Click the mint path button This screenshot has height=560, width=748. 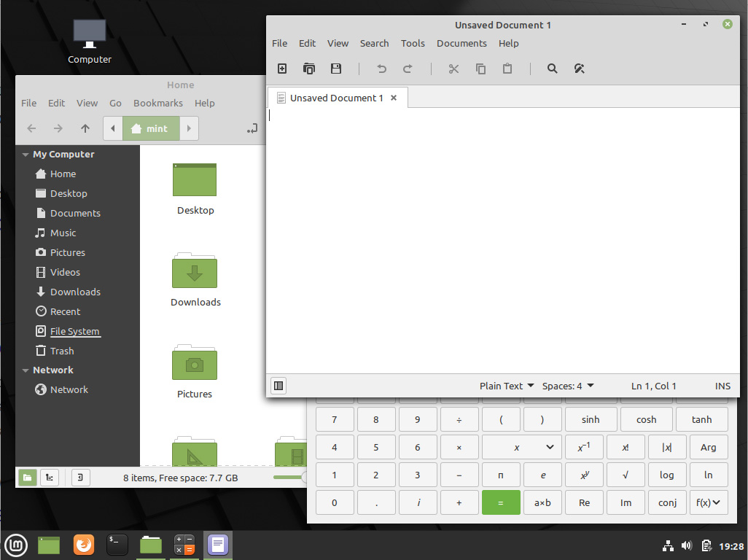coord(151,128)
